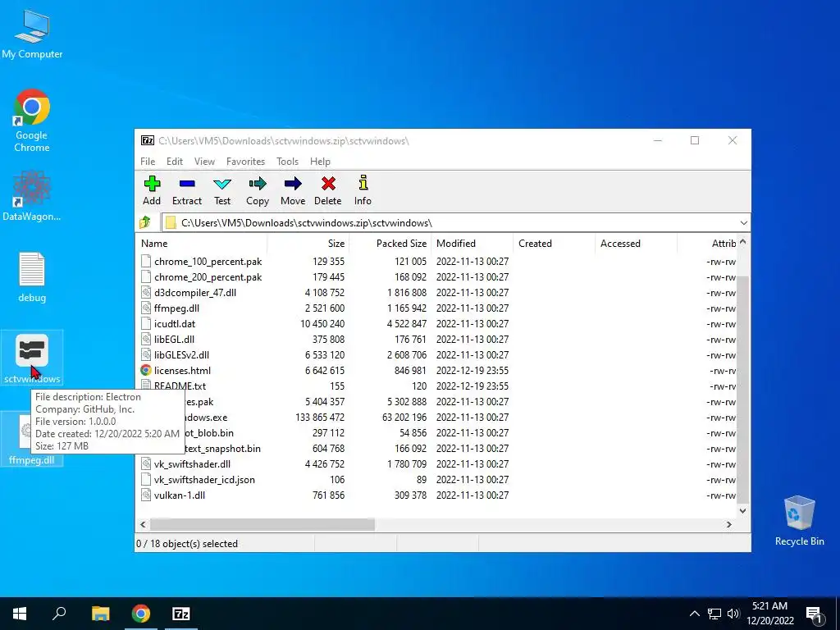Open the Favorites menu

pos(245,162)
